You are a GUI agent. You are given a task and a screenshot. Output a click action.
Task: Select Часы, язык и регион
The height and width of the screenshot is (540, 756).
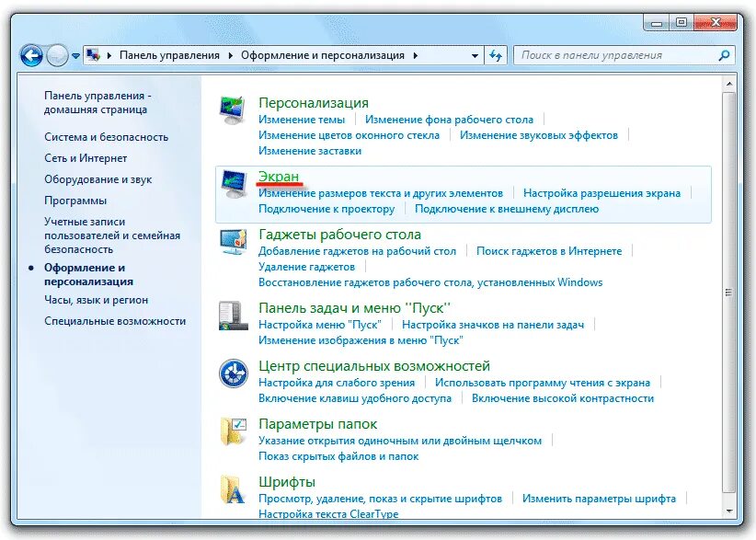[96, 300]
